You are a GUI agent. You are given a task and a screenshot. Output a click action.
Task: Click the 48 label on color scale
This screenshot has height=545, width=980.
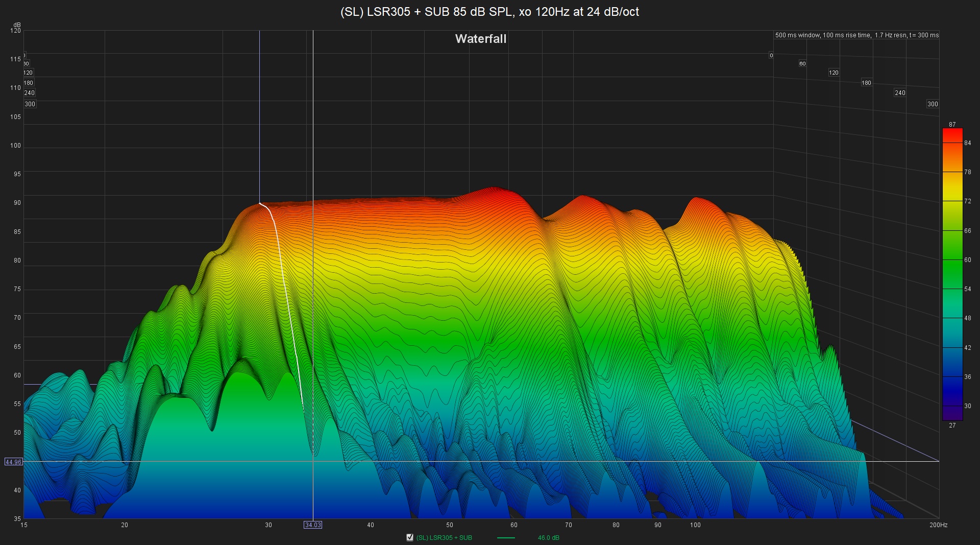tap(968, 318)
